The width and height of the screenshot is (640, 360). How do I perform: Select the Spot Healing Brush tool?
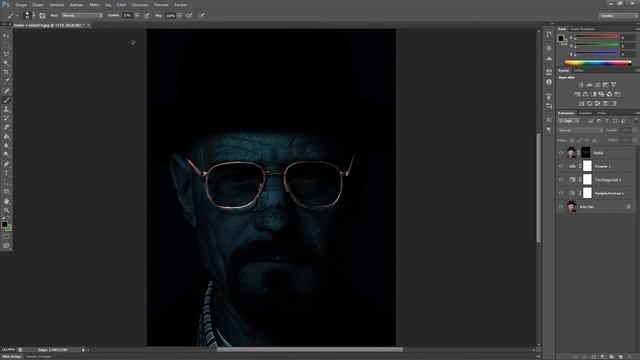tap(6, 91)
